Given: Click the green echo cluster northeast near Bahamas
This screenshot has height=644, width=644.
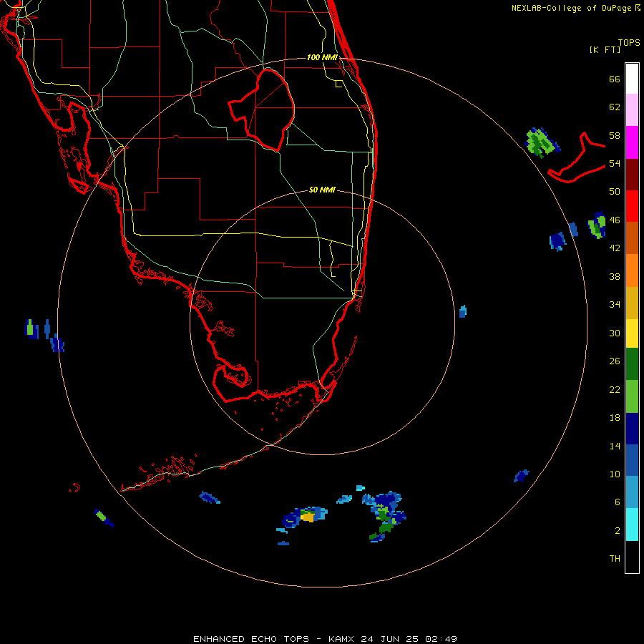Looking at the screenshot, I should (x=542, y=142).
